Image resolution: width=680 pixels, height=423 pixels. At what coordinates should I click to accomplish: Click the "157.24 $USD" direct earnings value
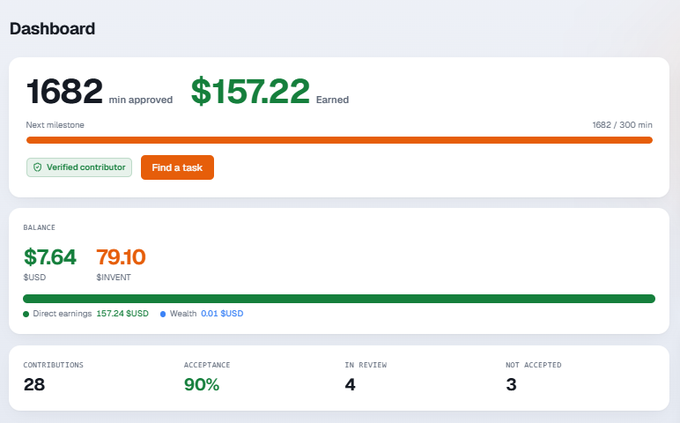pyautogui.click(x=122, y=314)
